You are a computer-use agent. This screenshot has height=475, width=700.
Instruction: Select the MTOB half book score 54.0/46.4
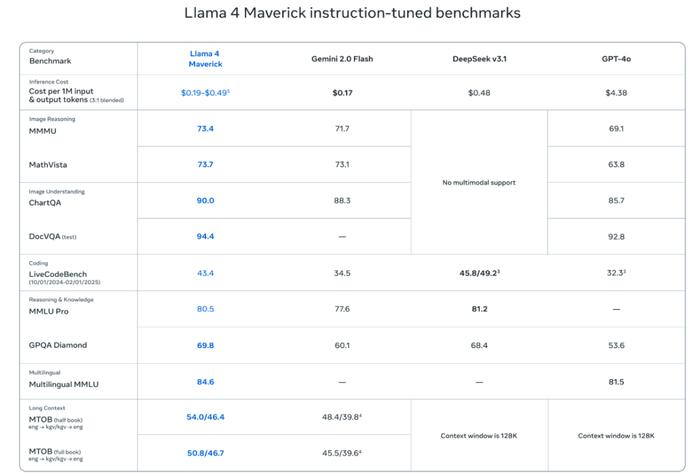(205, 417)
